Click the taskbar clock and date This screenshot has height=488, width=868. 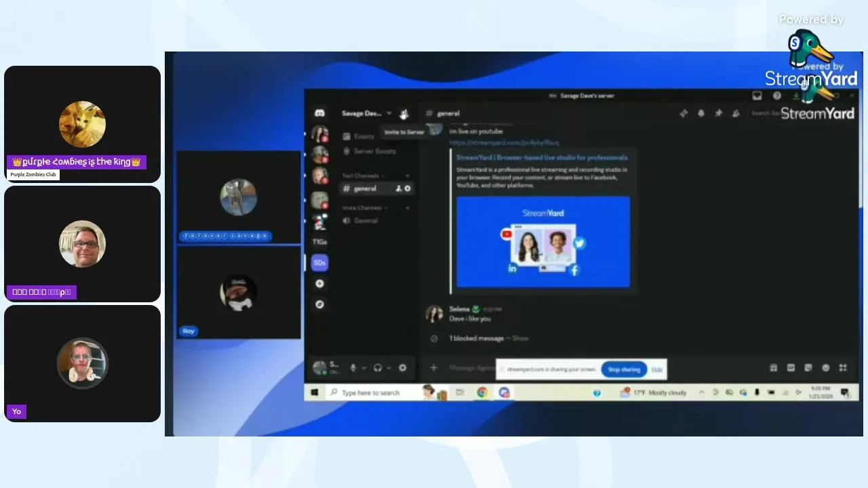(x=820, y=392)
